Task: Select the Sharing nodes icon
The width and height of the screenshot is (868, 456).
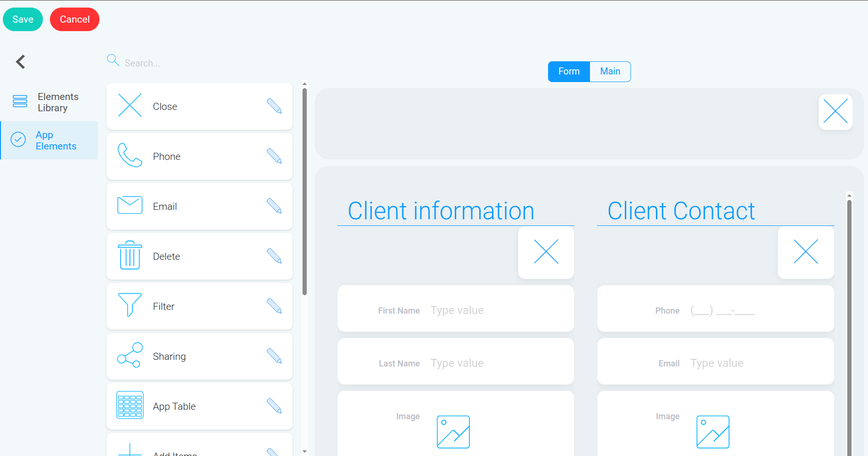Action: tap(130, 355)
